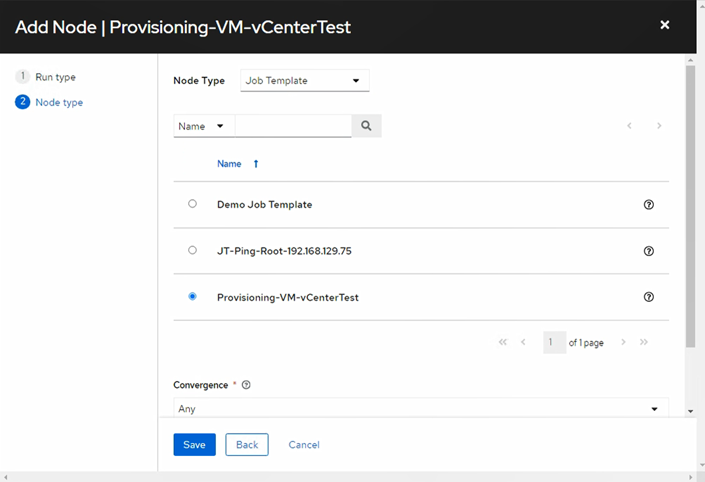
Task: Open the Node Type Job Template dropdown
Action: point(305,81)
